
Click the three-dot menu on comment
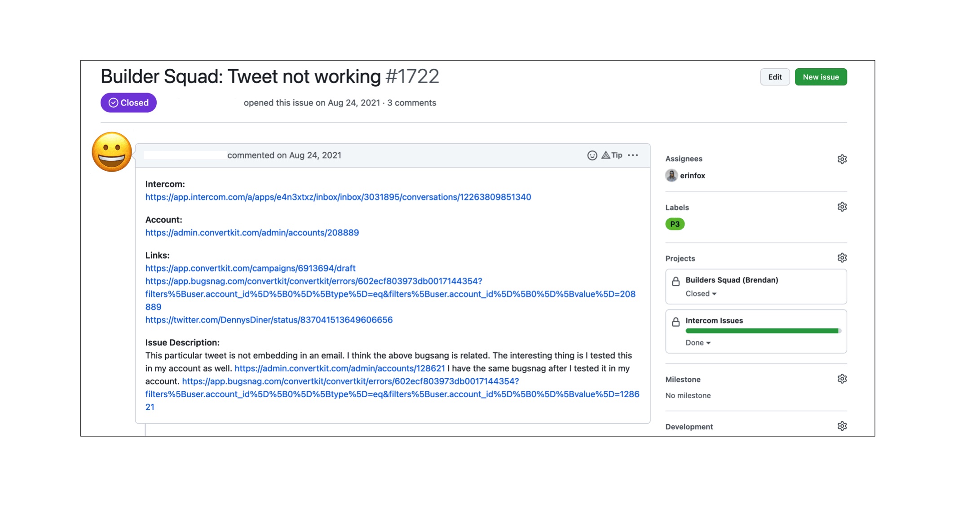[x=635, y=155]
